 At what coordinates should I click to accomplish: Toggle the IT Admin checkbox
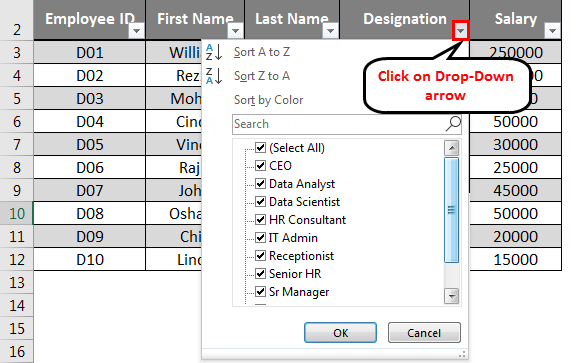pyautogui.click(x=260, y=238)
